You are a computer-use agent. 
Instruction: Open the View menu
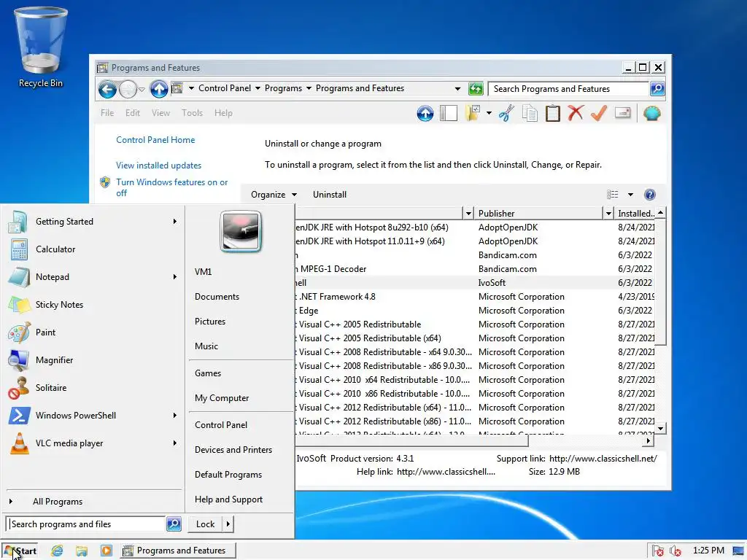pos(160,113)
